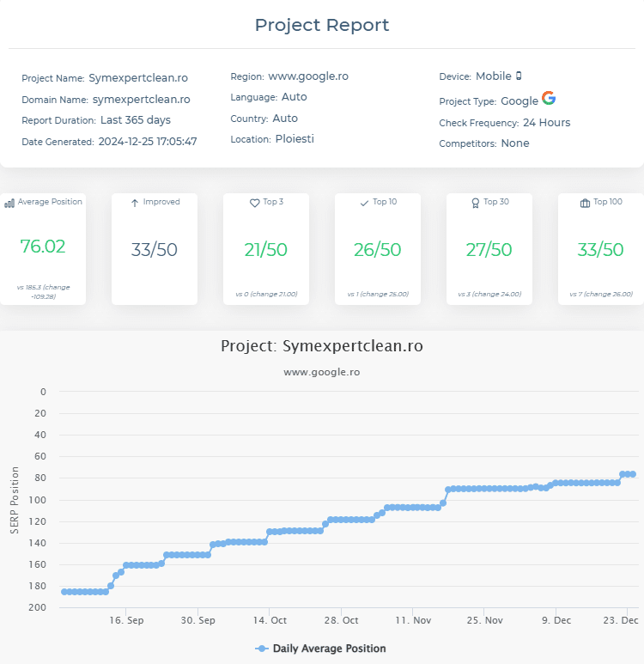This screenshot has height=664, width=644.
Task: Click the briefcase icon in Top 100 card
Action: [x=585, y=203]
